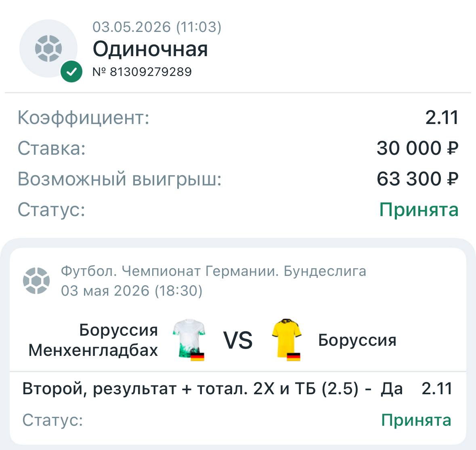Click the Одиночная bet type title
Screen dimensions: 476x450
[150, 49]
